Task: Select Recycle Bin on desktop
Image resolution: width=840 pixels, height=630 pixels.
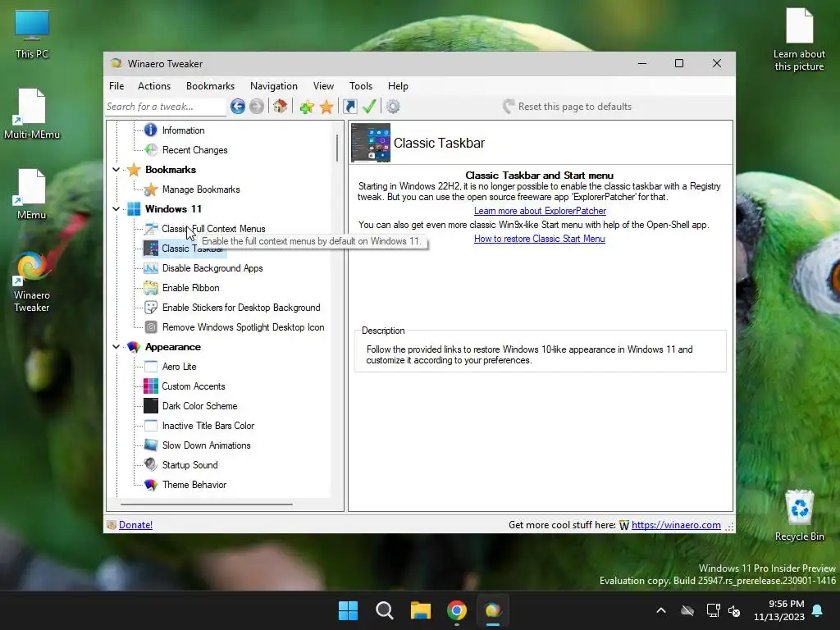Action: (x=799, y=516)
